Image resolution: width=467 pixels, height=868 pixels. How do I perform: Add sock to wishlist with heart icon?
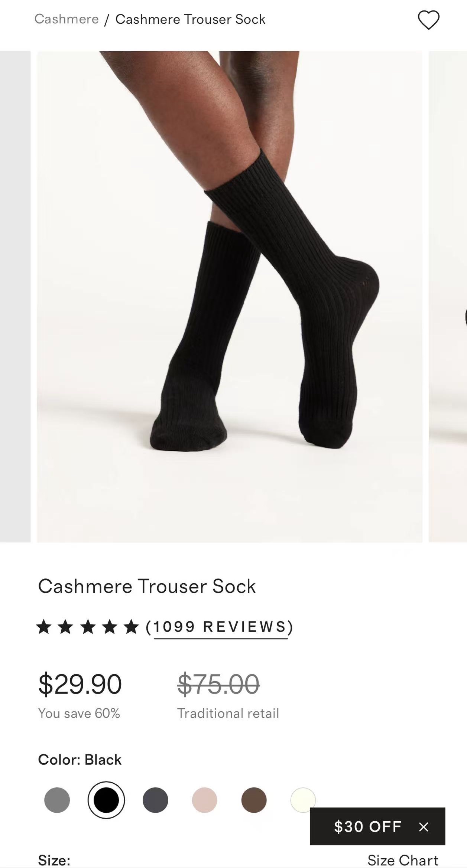coord(428,20)
